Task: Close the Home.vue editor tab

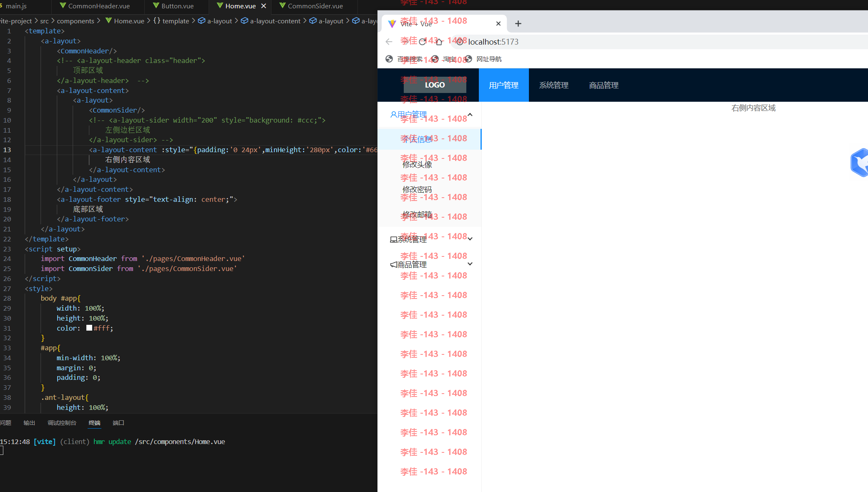Action: pos(264,6)
